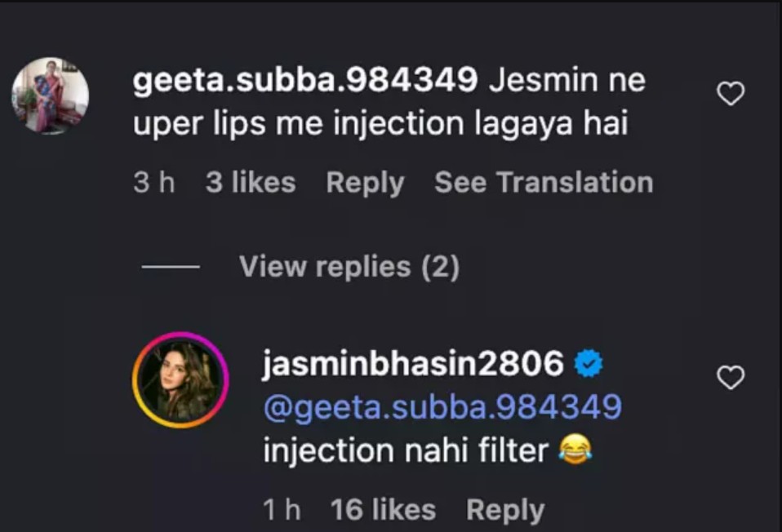Show who liked via 3 likes

[251, 183]
